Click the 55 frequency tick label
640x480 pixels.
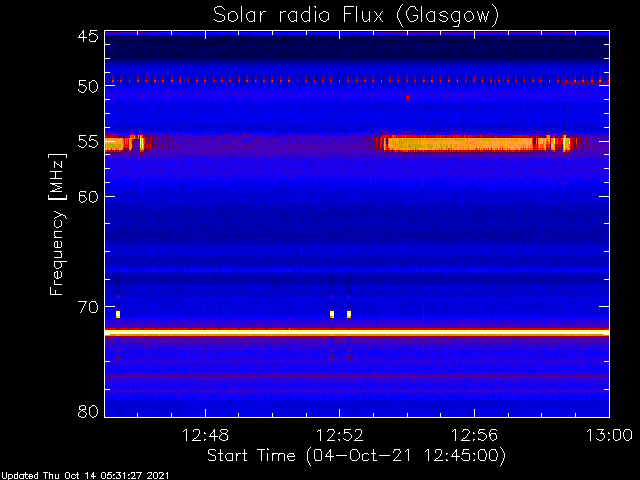pyautogui.click(x=88, y=142)
